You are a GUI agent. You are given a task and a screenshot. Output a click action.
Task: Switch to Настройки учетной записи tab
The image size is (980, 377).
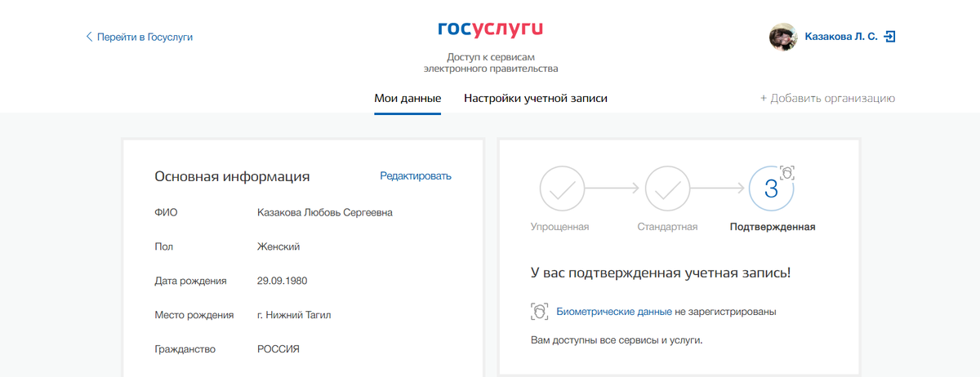pos(536,99)
